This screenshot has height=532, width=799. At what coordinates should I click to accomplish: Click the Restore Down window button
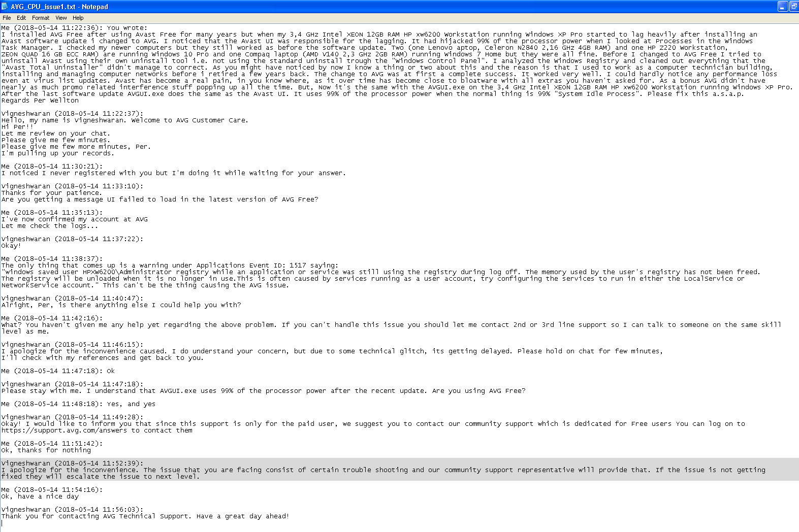pyautogui.click(x=793, y=7)
